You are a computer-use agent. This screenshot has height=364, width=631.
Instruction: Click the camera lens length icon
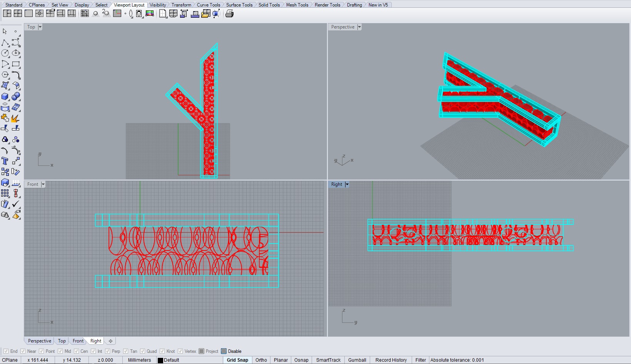(131, 14)
